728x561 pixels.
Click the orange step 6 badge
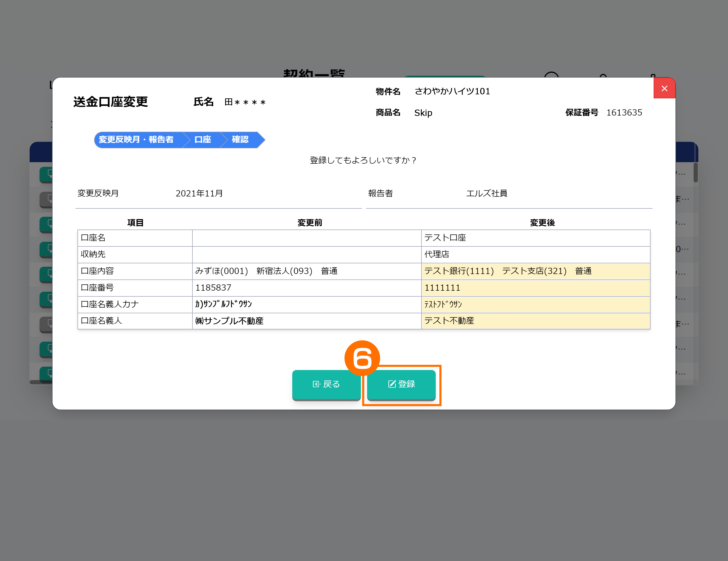coord(362,358)
